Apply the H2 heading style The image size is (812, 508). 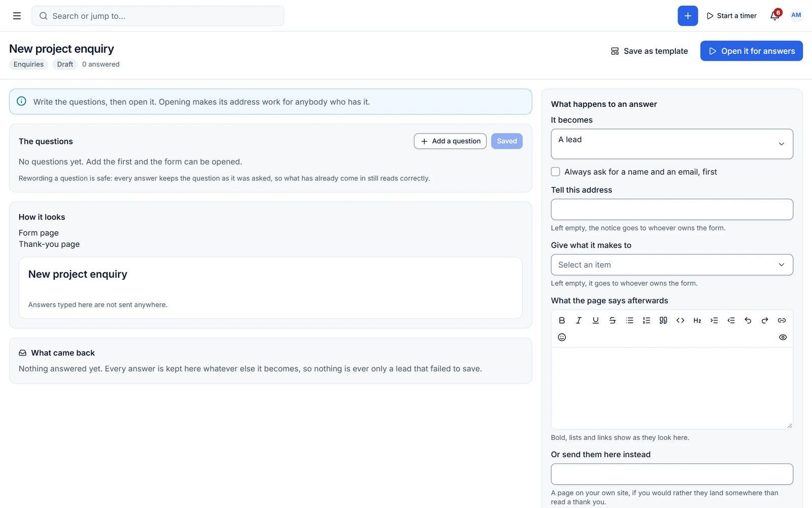[x=697, y=320]
